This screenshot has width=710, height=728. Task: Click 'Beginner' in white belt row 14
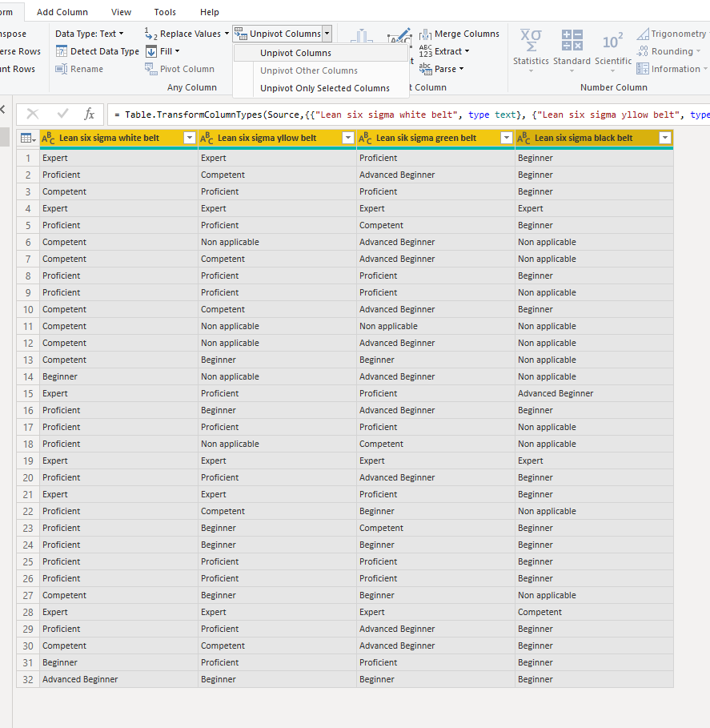[60, 376]
